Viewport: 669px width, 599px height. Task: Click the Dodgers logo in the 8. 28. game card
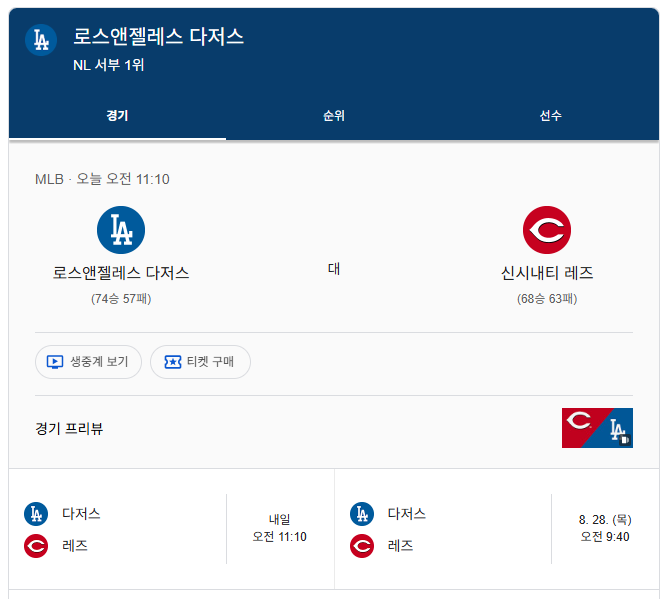click(x=362, y=514)
